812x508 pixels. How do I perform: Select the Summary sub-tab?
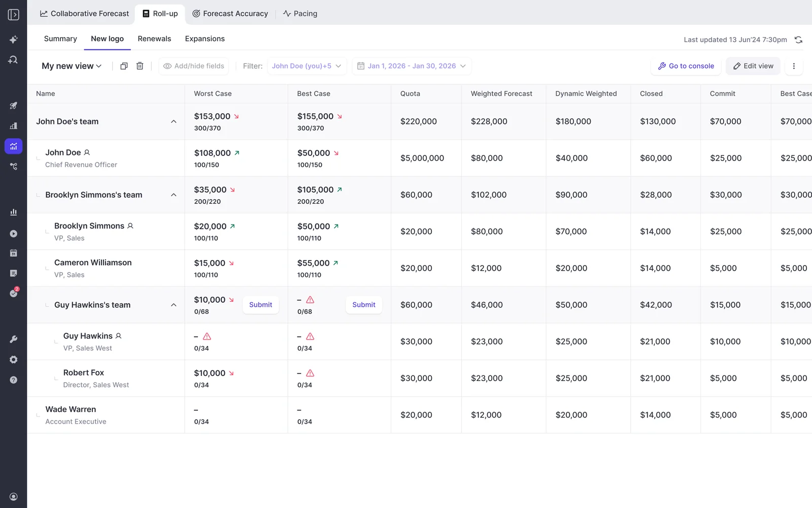click(x=60, y=39)
